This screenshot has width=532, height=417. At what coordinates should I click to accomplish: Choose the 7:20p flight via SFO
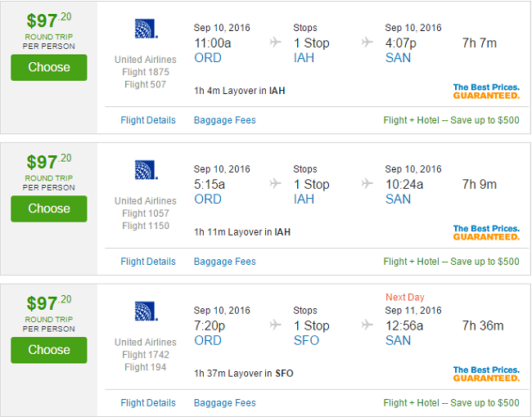click(x=49, y=350)
